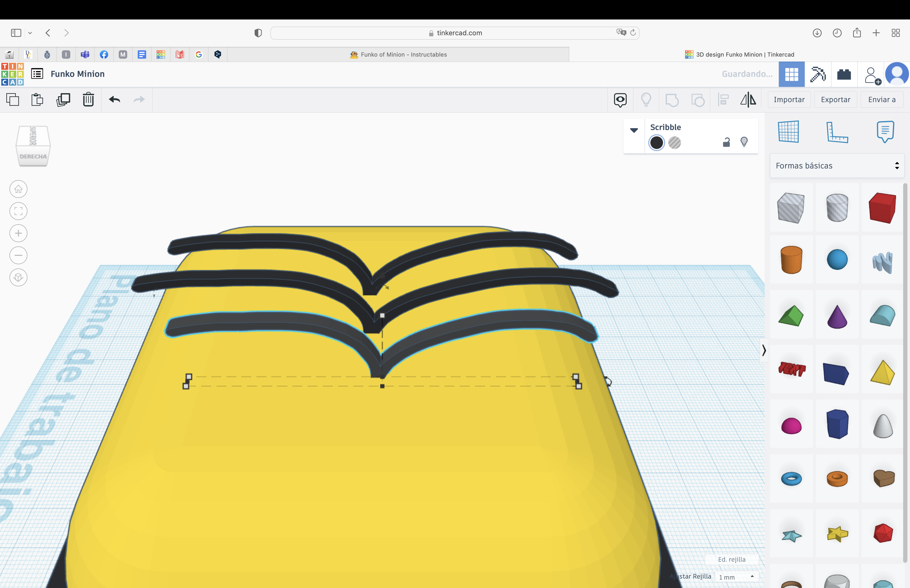Open the Notes tool
This screenshot has height=588, width=910.
pos(885,132)
